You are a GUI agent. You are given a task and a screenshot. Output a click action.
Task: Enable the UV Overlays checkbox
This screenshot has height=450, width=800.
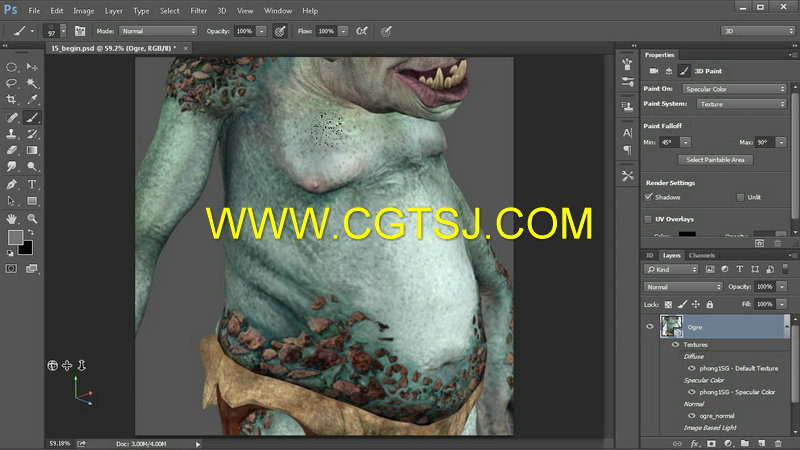click(648, 219)
